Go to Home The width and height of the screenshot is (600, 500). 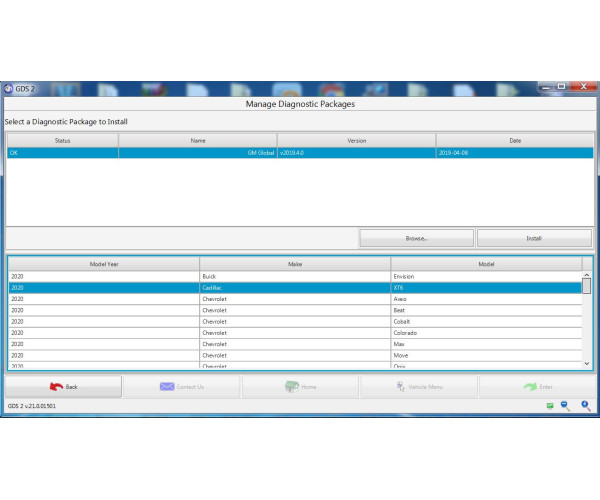click(x=300, y=387)
